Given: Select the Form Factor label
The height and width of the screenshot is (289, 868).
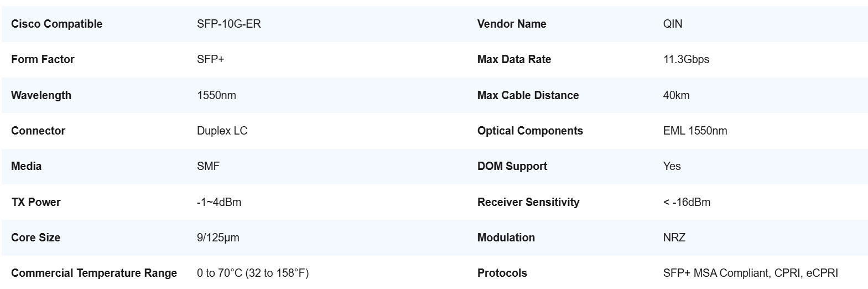Looking at the screenshot, I should [x=43, y=59].
